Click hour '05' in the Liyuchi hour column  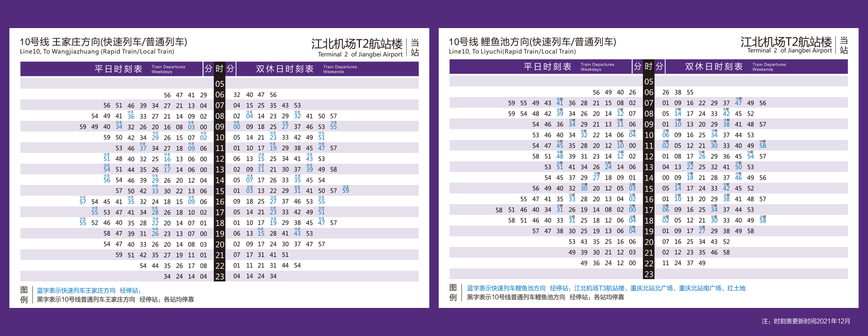tap(649, 82)
